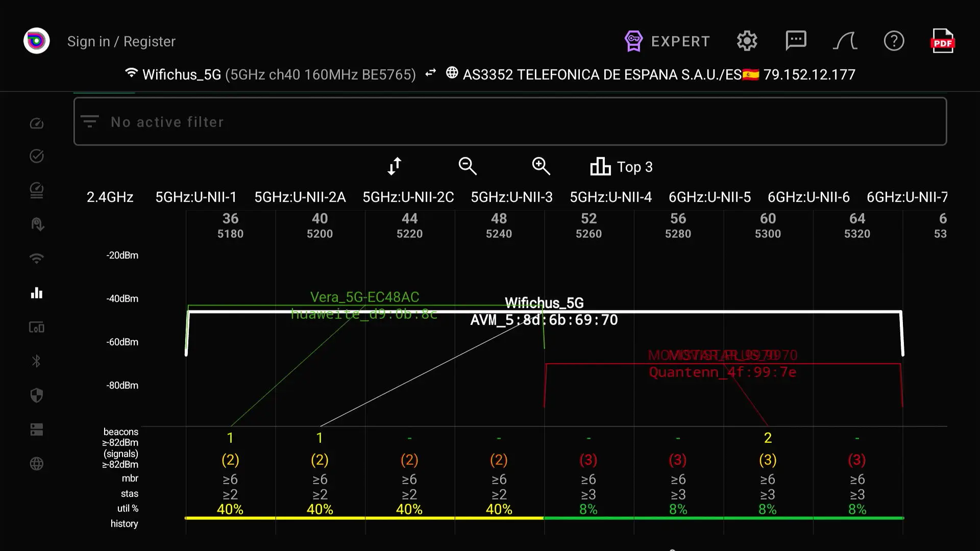The height and width of the screenshot is (551, 980).
Task: Select channel 60 header (5300)
Action: (x=768, y=226)
